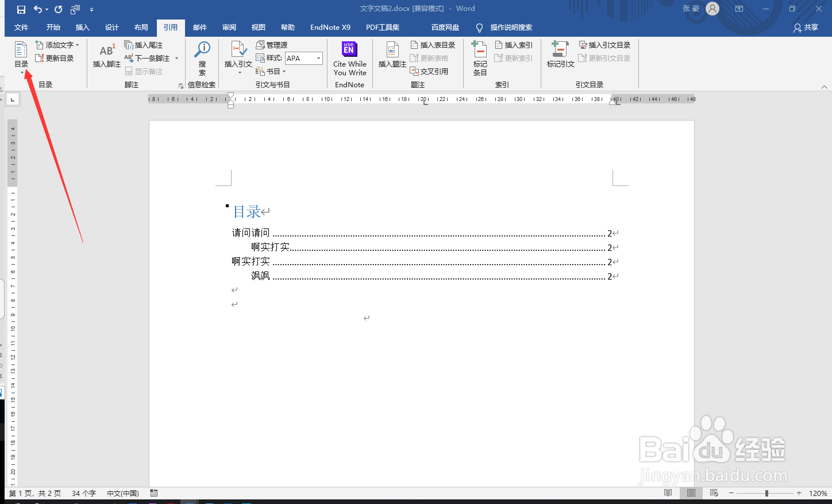Click 标记引文 to mark a citation
The height and width of the screenshot is (504, 832).
click(560, 56)
